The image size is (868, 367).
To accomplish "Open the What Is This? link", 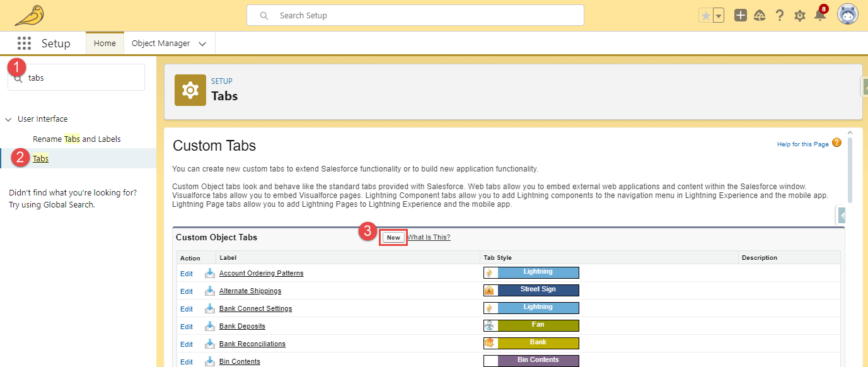I will [x=429, y=238].
